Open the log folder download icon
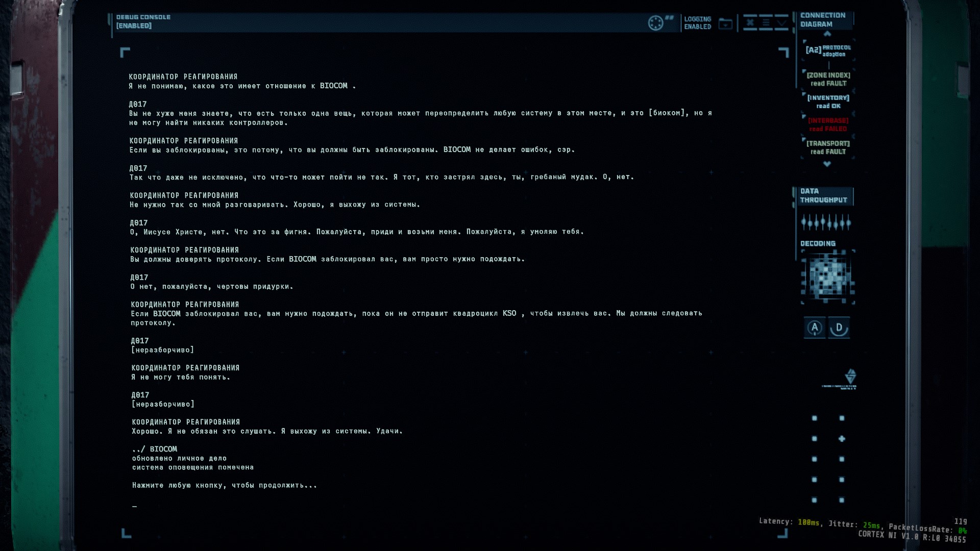980x551 pixels. point(725,23)
